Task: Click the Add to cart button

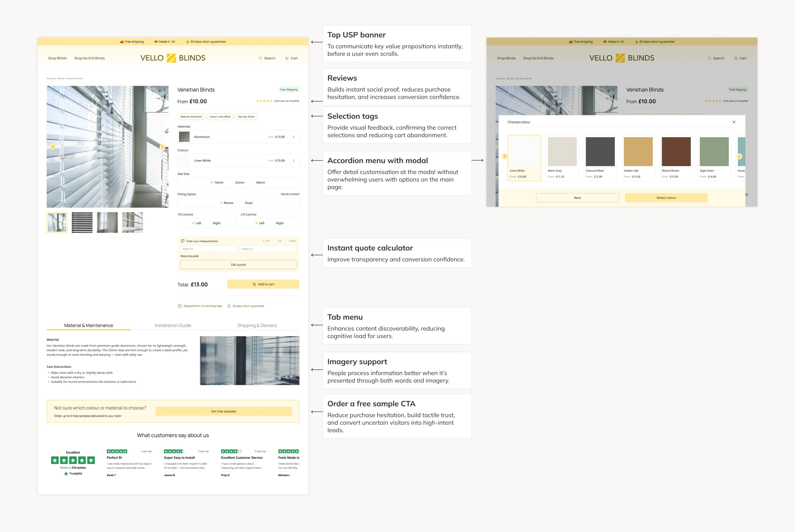Action: click(x=263, y=284)
